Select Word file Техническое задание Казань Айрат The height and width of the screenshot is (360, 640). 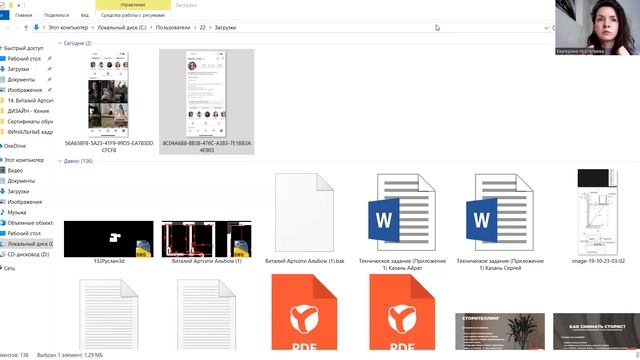pyautogui.click(x=402, y=213)
